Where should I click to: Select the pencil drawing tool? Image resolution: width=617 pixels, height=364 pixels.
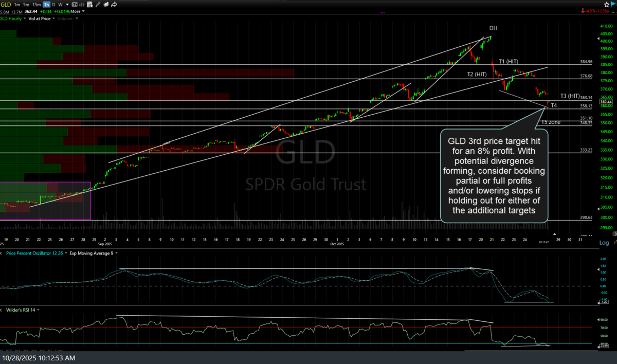tap(98, 5)
